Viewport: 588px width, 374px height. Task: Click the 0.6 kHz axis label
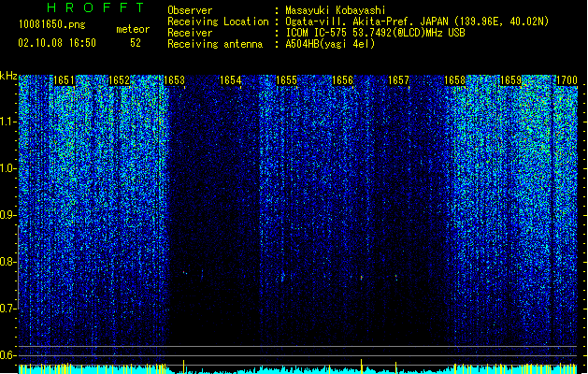[x=8, y=355]
